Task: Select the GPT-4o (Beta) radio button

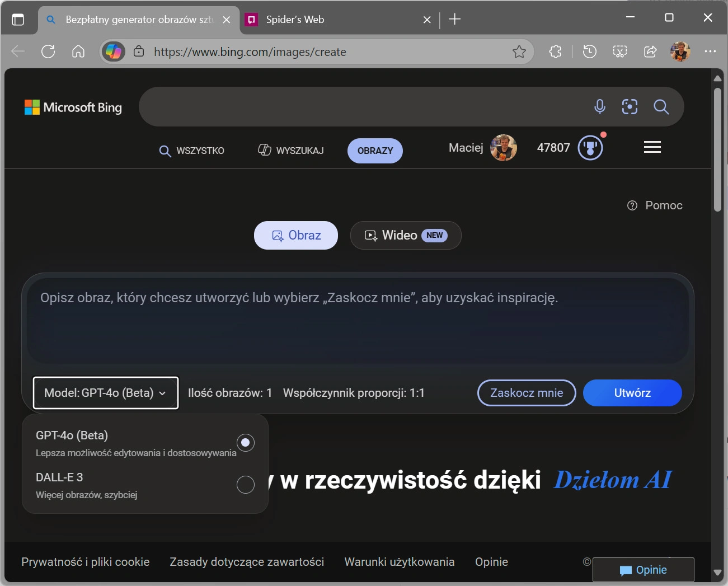Action: point(246,443)
